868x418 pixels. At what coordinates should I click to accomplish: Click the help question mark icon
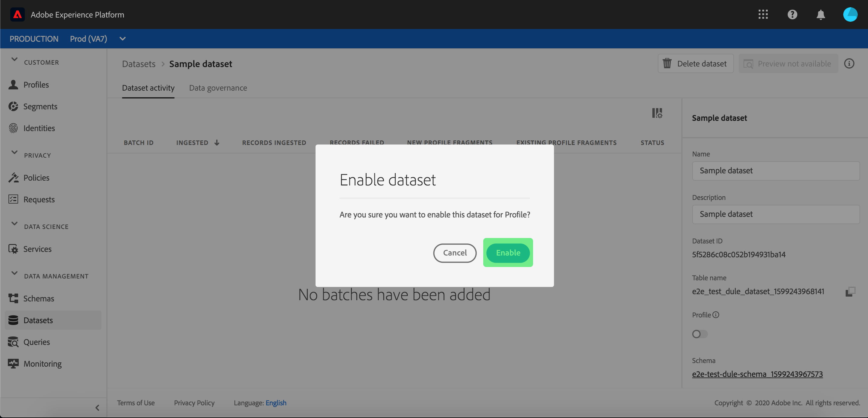pyautogui.click(x=792, y=14)
